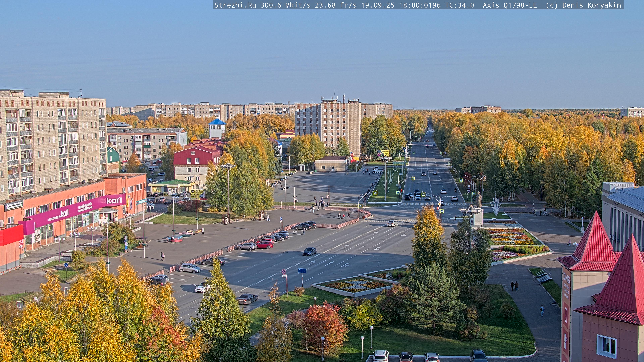Click the yellow diamond priority road sign
644x362 pixels.
pos(439,204)
